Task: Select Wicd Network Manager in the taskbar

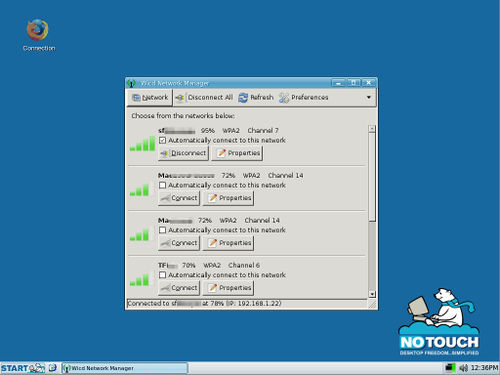Action: pos(125,368)
